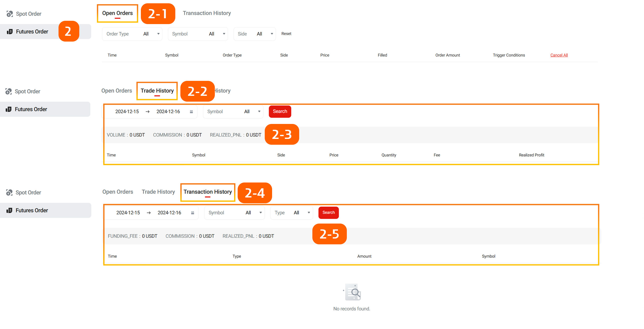
Task: Select the highlighted Transaction History tab
Action: click(x=208, y=192)
